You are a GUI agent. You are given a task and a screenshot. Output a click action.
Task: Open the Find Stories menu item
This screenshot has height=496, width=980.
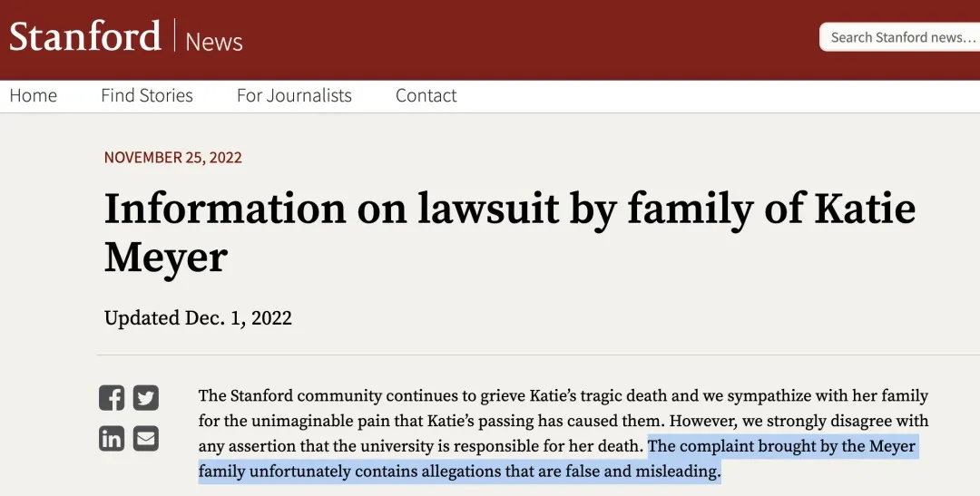coord(147,95)
